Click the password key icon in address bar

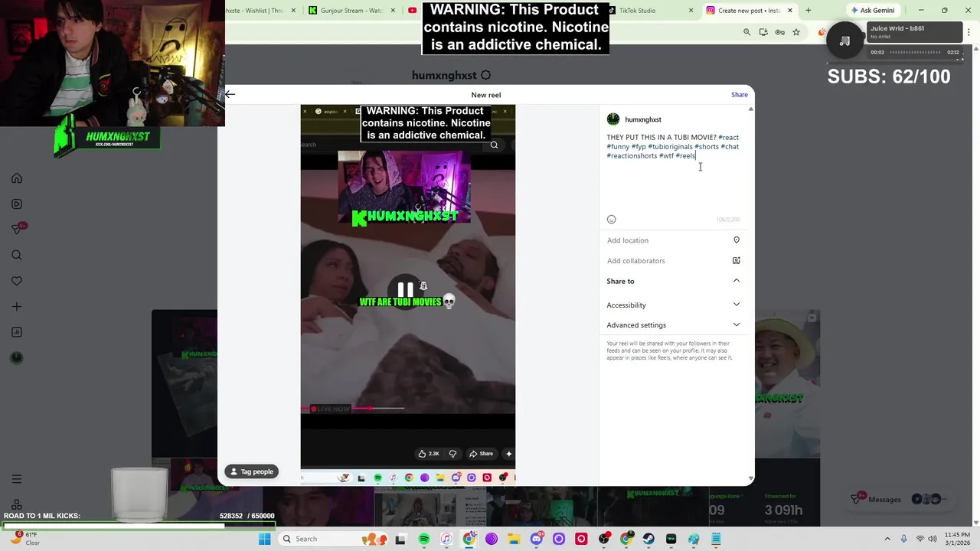pos(779,32)
